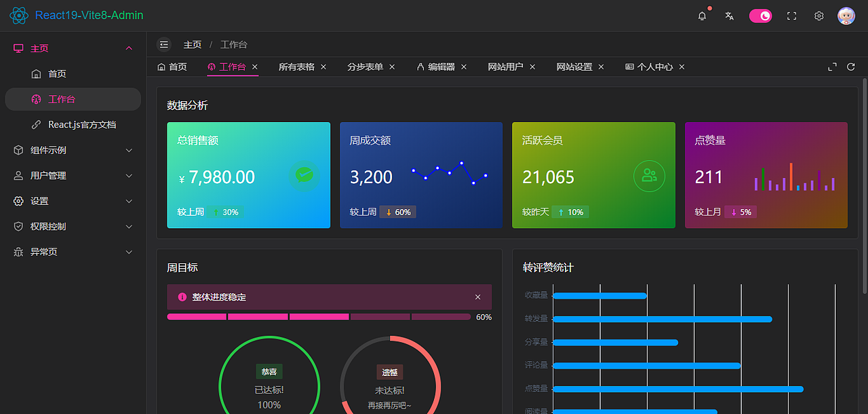
Task: Click the 主页 breadcrumb link
Action: point(193,45)
